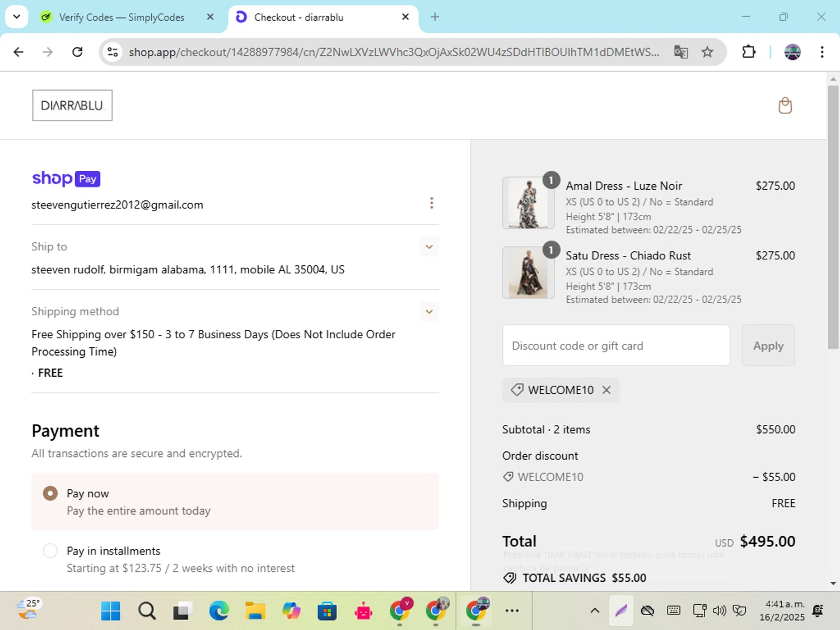Viewport: 840px width, 630px height.
Task: Select the Pay in installments radio option
Action: click(x=50, y=551)
